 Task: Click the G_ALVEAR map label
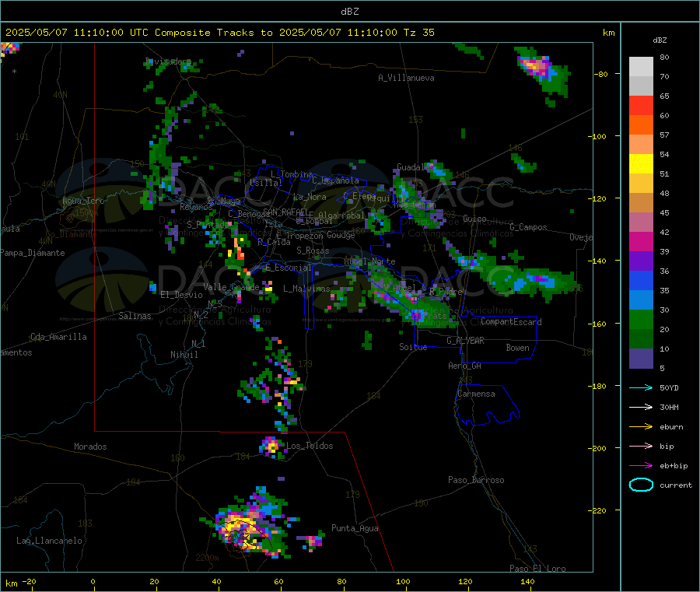[x=465, y=341]
